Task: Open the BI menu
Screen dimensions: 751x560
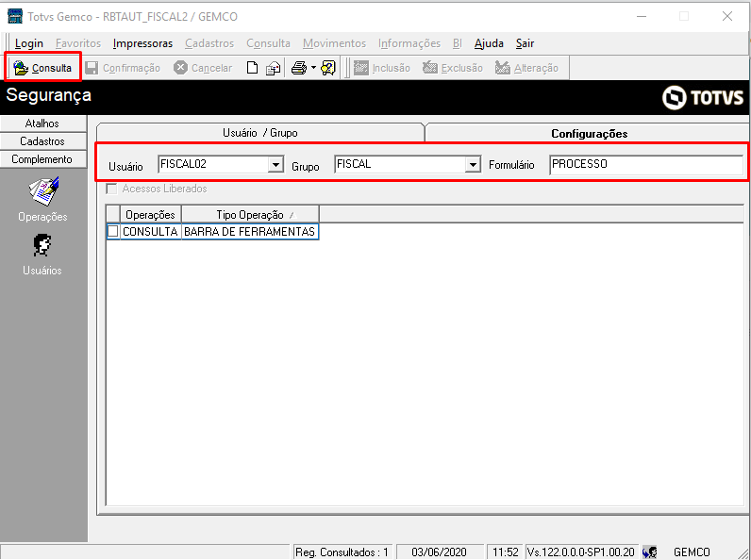Action: [458, 43]
